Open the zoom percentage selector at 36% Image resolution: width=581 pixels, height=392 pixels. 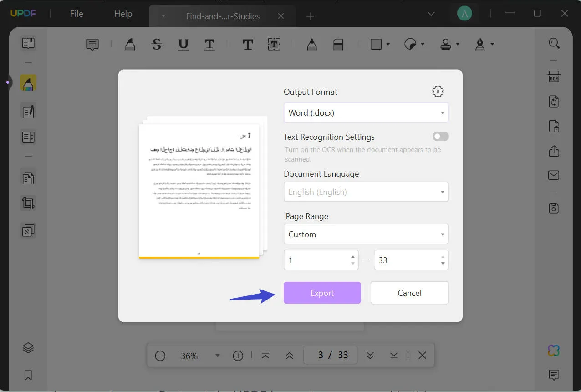[218, 355]
